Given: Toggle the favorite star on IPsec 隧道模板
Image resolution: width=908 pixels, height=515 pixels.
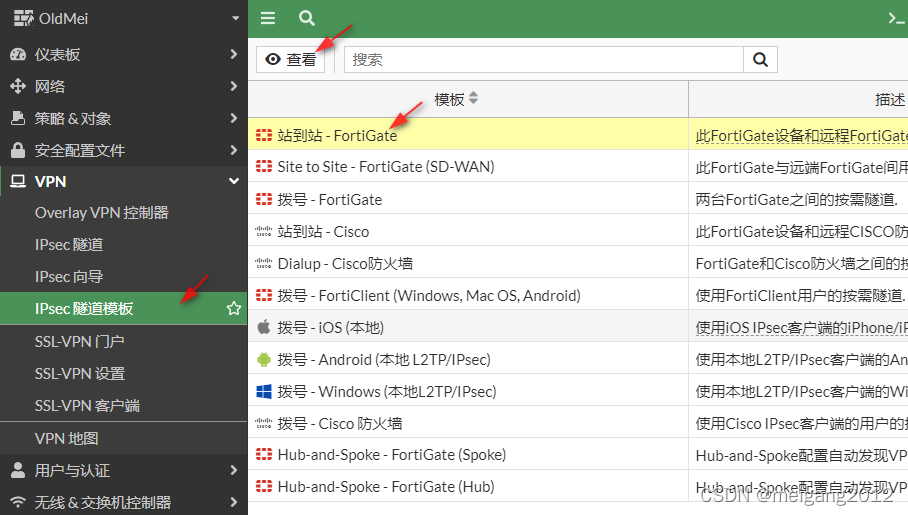Looking at the screenshot, I should 233,308.
